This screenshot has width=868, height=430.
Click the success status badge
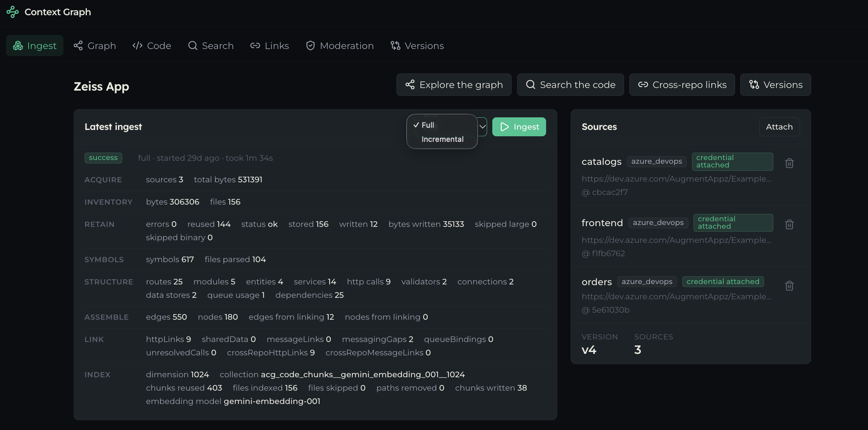[x=103, y=158]
